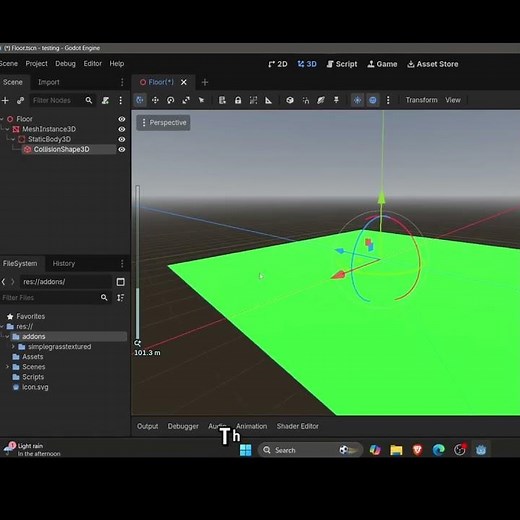
Task: Click the snap object to floor pin icon
Action: [x=336, y=100]
